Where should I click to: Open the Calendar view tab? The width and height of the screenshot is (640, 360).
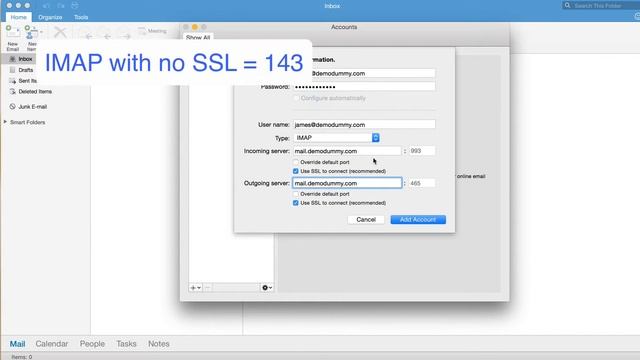tap(52, 344)
